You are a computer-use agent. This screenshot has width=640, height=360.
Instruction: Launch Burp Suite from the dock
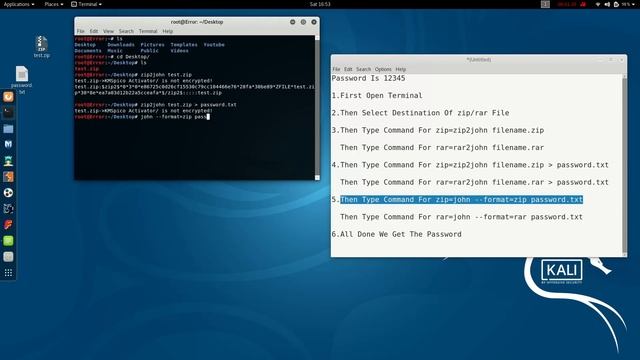[x=8, y=177]
